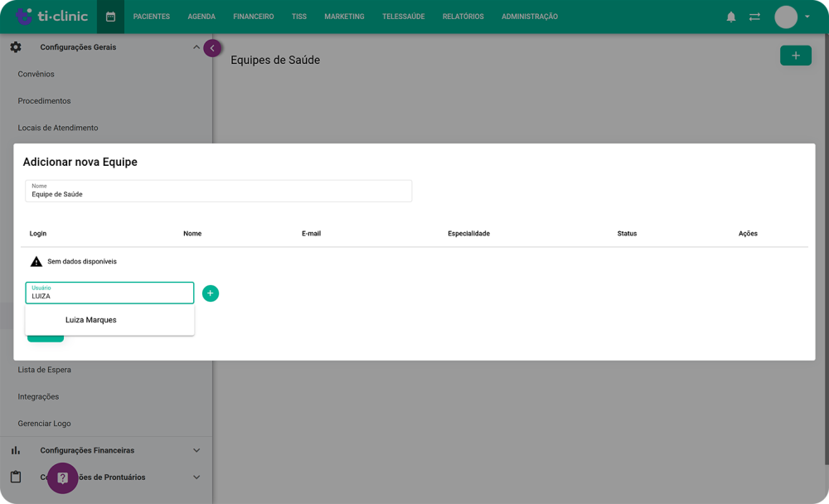Open Gerenciar Logo settings
Screen dimensions: 829x504
45,424
